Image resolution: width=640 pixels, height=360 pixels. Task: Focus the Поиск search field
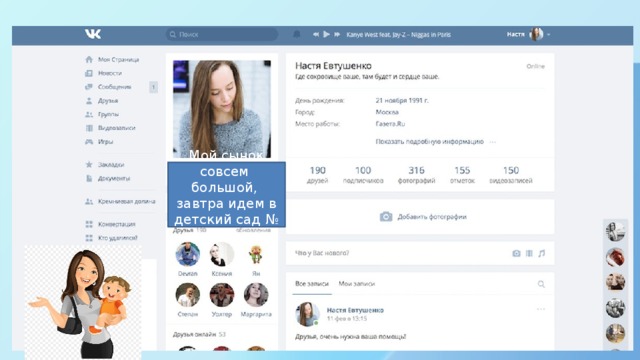[222, 35]
